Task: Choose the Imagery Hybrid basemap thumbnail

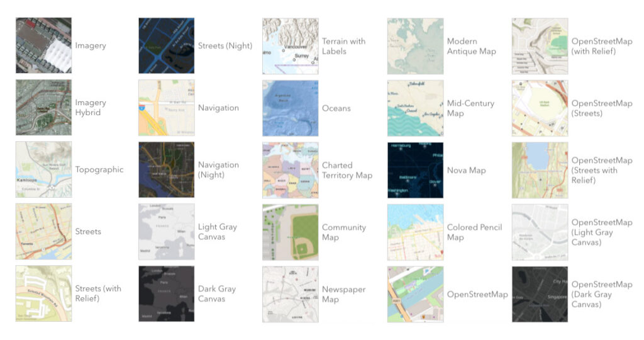Action: pos(43,107)
